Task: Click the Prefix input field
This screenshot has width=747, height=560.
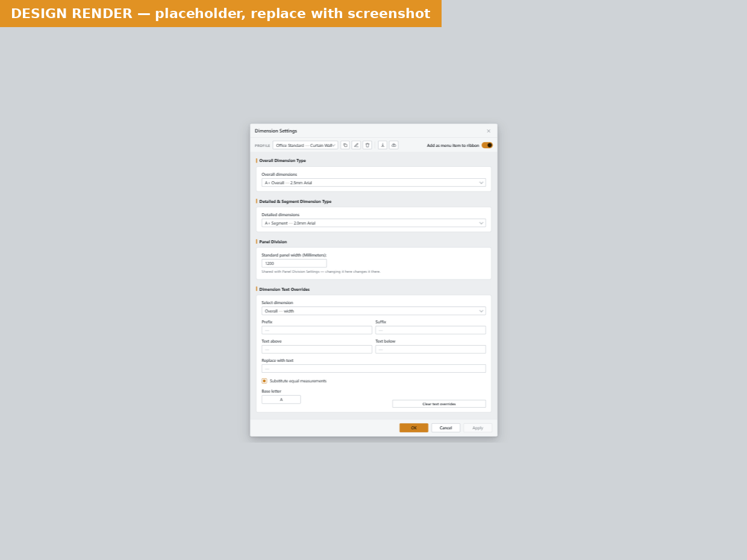Action: [x=317, y=330]
